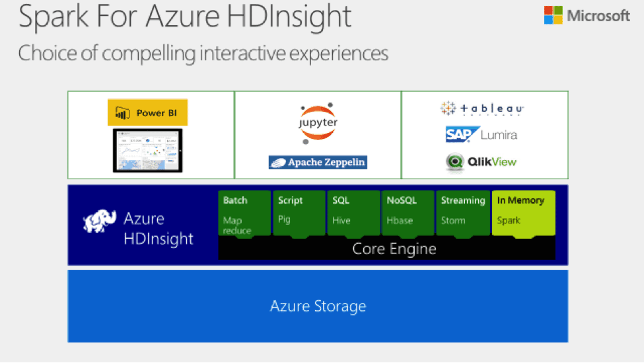Click the subtitle about interactive experiences
This screenshot has height=363, width=644.
click(203, 54)
